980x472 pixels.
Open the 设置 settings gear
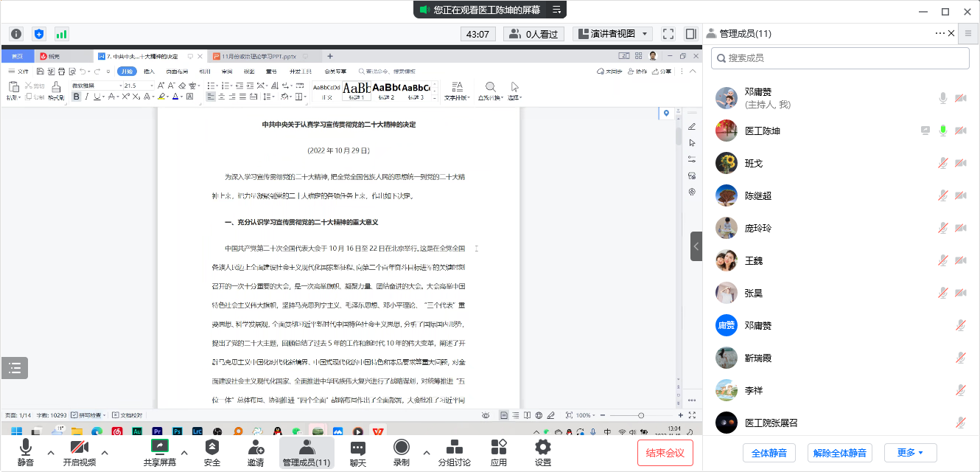click(543, 453)
